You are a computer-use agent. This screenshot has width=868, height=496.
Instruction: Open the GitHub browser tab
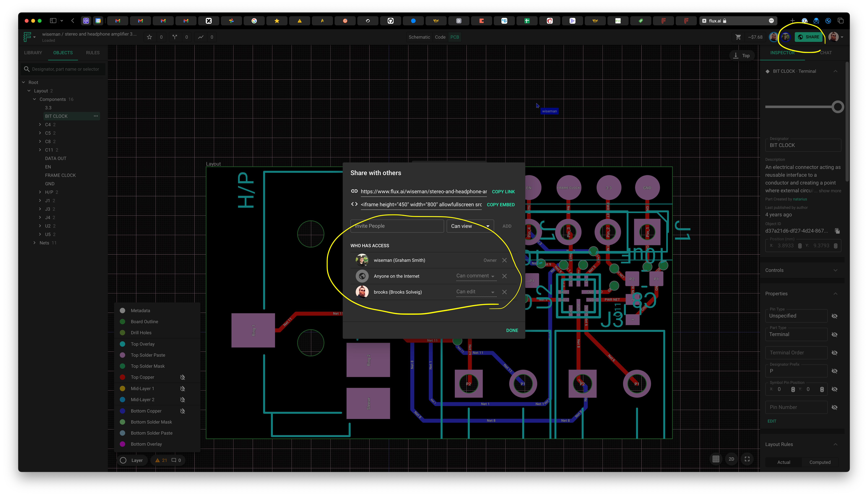pyautogui.click(x=390, y=21)
